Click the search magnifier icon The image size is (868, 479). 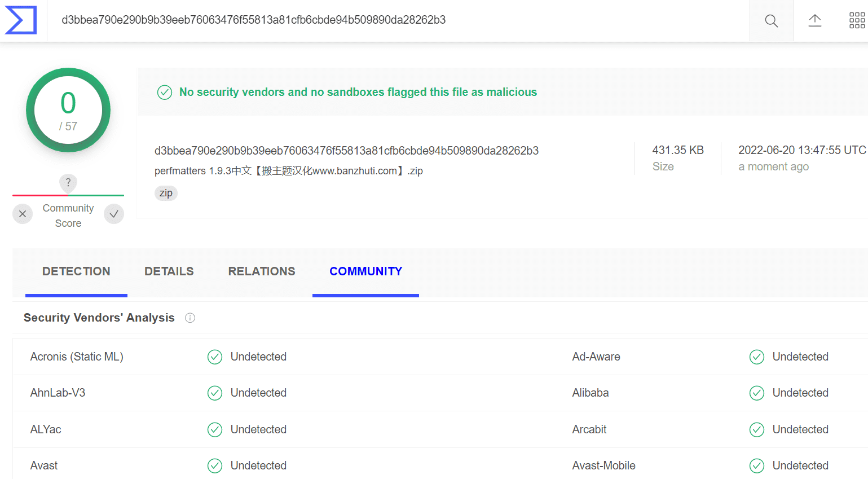(771, 21)
